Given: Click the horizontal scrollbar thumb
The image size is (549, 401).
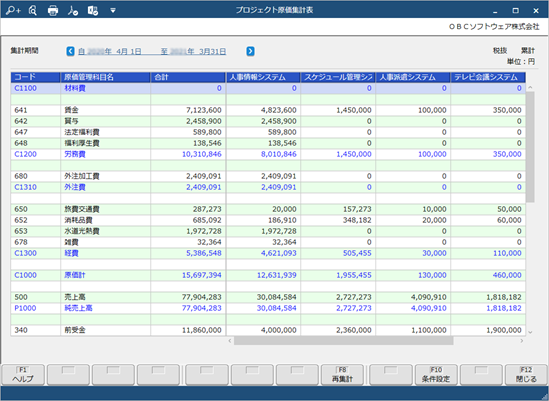Looking at the screenshot, I should [x=343, y=340].
